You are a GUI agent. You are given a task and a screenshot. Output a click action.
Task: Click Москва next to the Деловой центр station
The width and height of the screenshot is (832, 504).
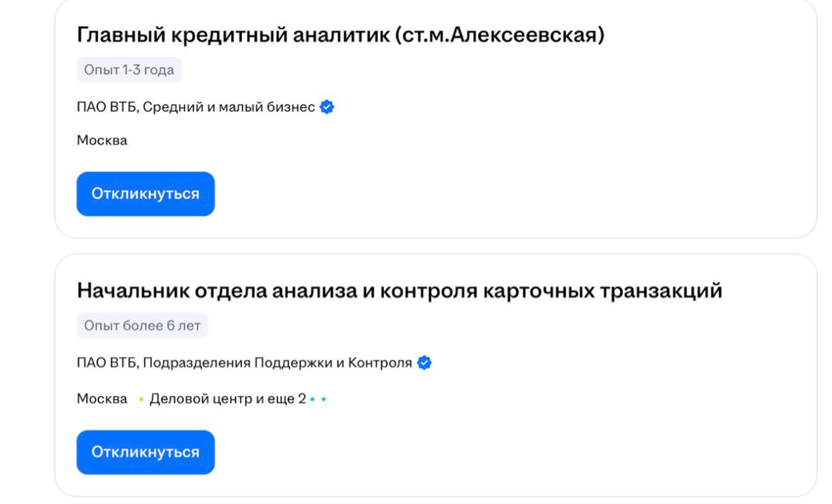pos(102,399)
